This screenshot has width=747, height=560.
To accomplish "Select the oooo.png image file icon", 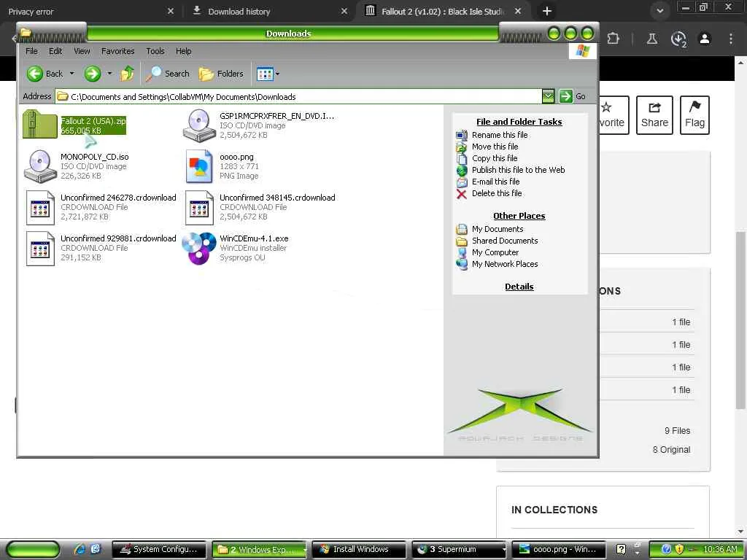I will point(199,166).
